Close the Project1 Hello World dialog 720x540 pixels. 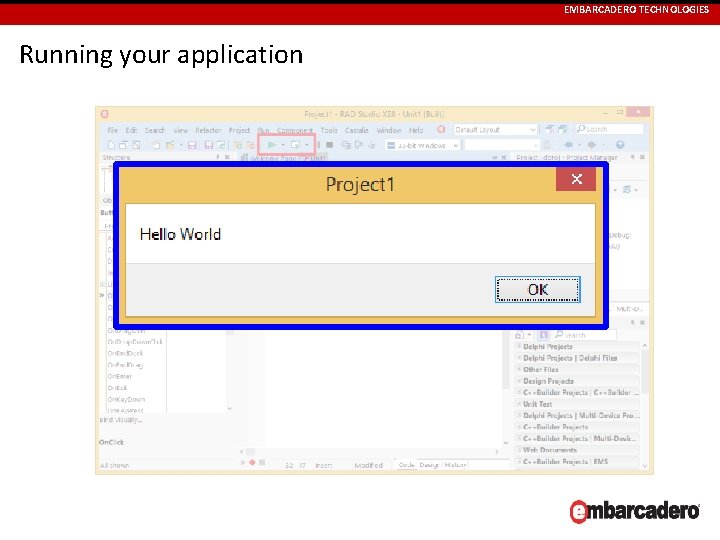tap(576, 179)
